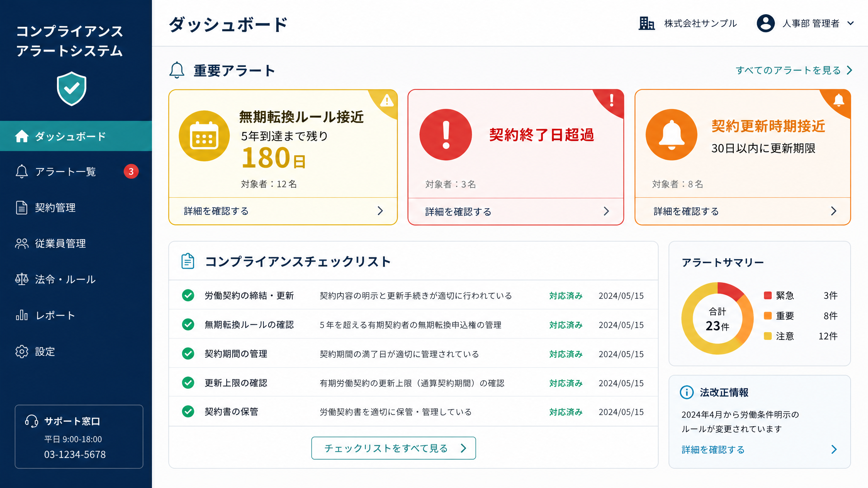Open アラート一覧 in the sidebar

[76, 171]
